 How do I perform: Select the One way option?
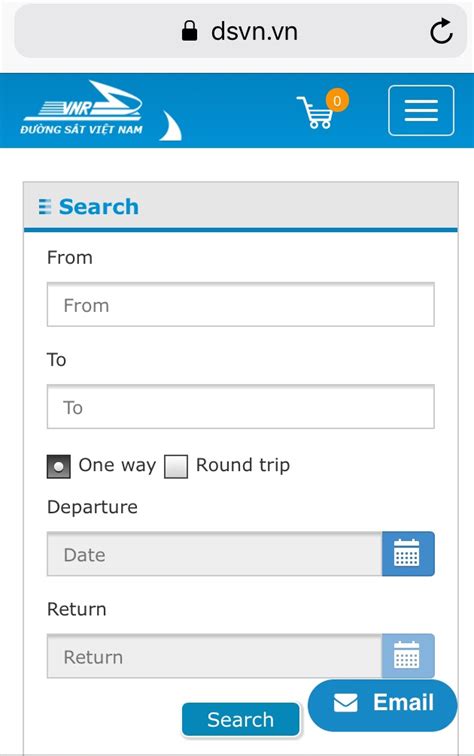58,466
